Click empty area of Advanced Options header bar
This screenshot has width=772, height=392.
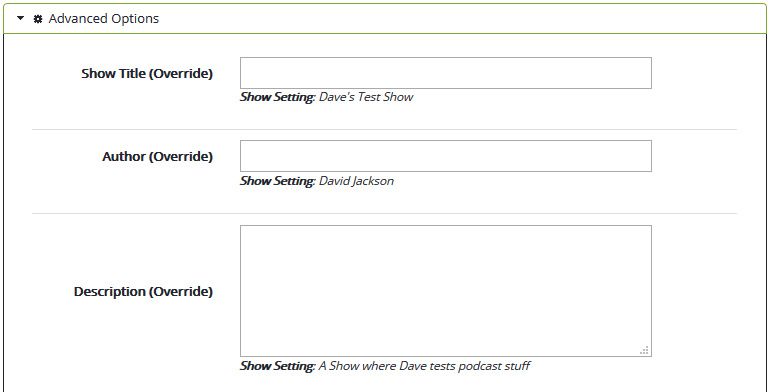[463, 19]
